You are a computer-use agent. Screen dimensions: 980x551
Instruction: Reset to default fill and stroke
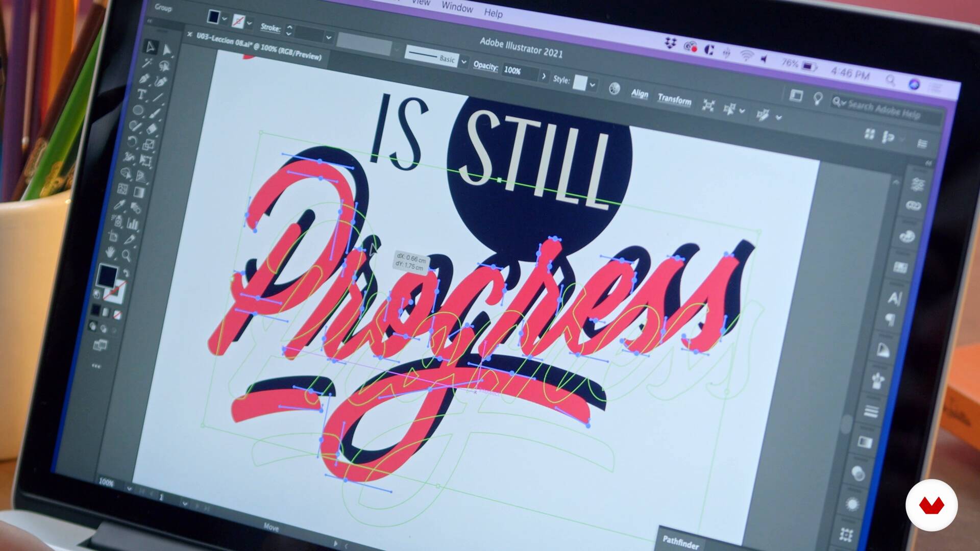click(x=97, y=294)
